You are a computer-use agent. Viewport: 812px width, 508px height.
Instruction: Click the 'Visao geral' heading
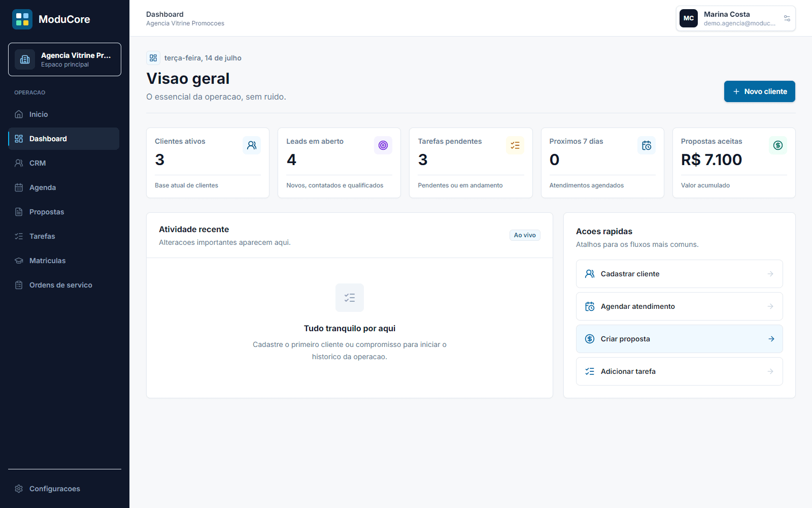coord(188,79)
